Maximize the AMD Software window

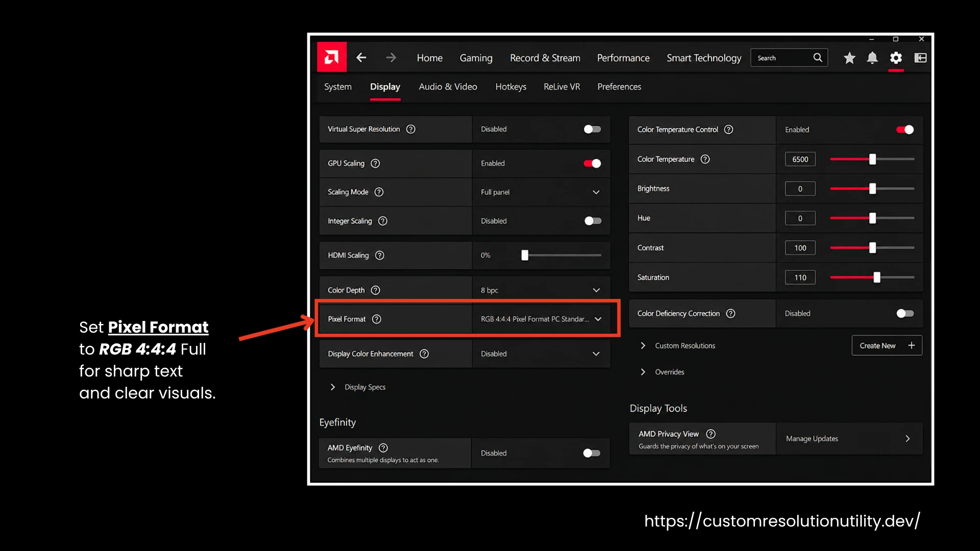895,39
